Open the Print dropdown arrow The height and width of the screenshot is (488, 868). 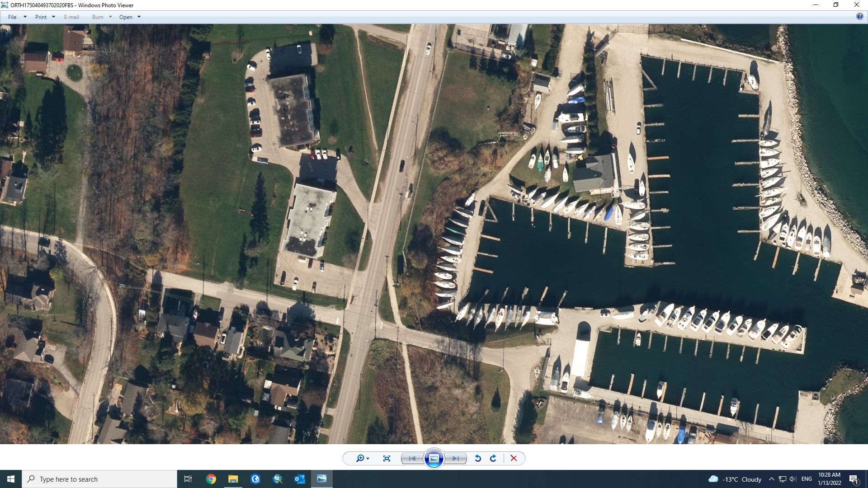coord(53,17)
